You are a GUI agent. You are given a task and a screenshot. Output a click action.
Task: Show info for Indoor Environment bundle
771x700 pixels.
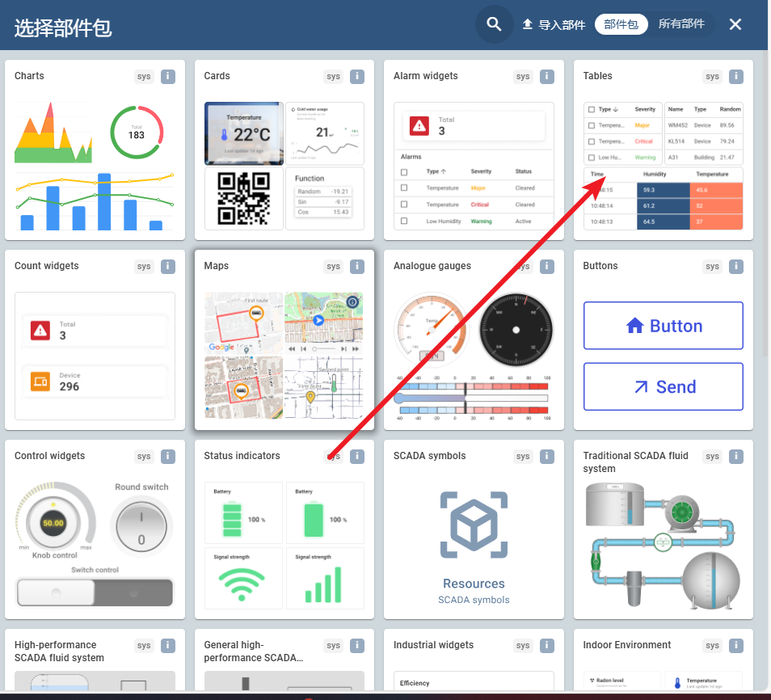coord(736,645)
